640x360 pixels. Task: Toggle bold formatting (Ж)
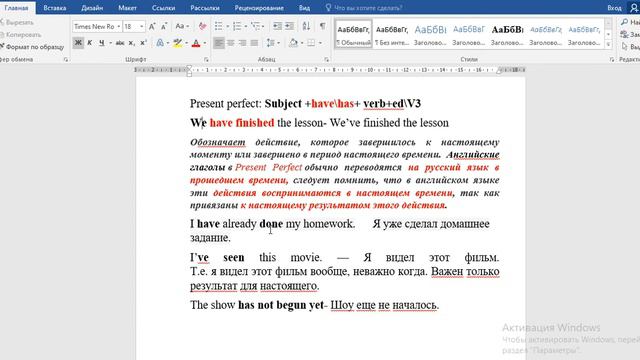(78, 42)
